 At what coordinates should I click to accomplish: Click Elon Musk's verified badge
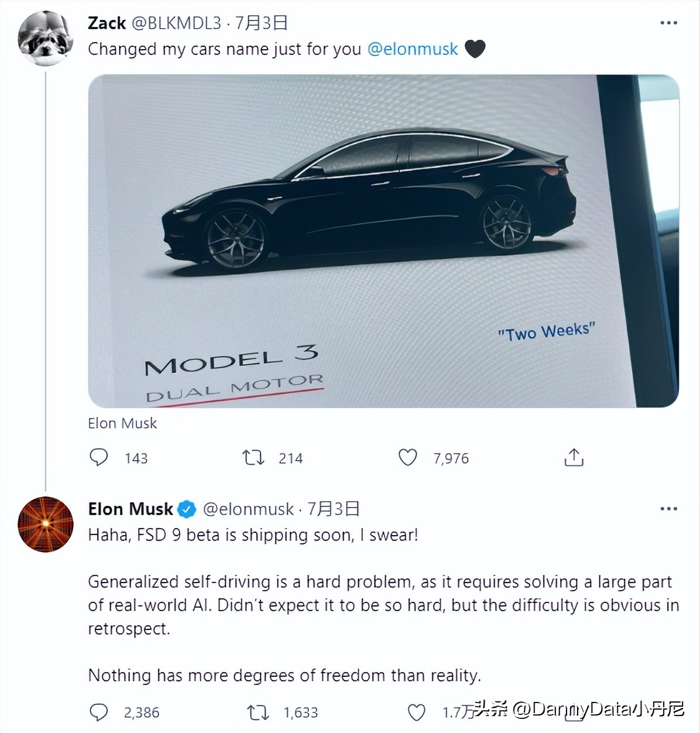pos(187,509)
